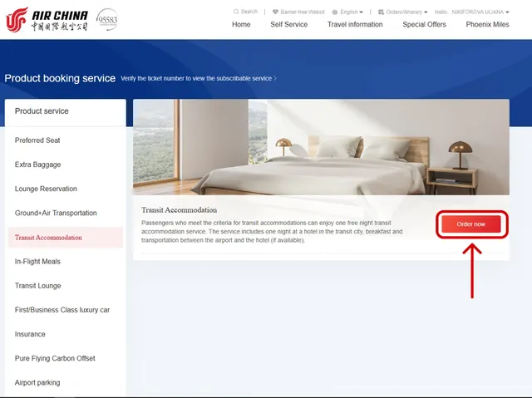Screen dimensions: 532x398
Task: Click the Barrier-free Website heart icon
Action: (x=275, y=12)
